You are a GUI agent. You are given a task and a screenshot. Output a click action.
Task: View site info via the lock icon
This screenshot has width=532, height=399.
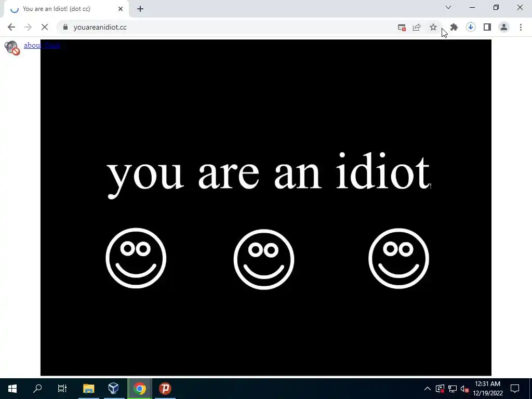click(x=65, y=27)
